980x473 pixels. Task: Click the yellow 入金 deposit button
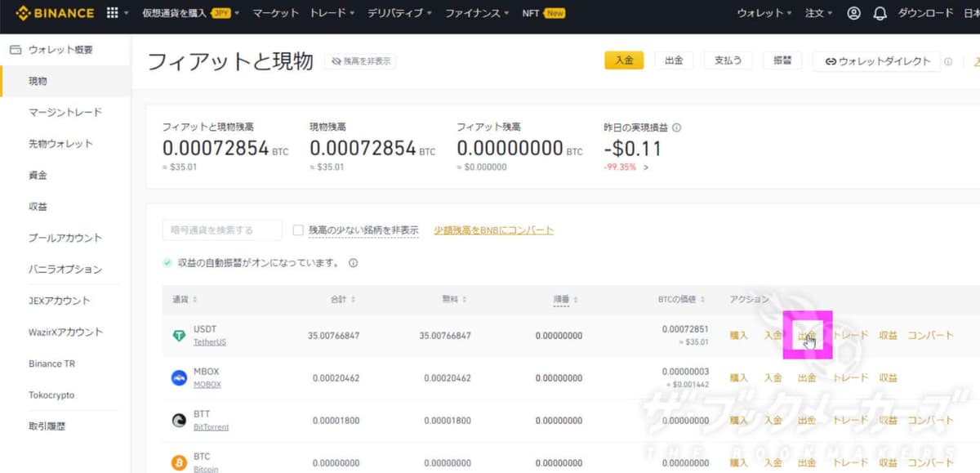pos(624,60)
